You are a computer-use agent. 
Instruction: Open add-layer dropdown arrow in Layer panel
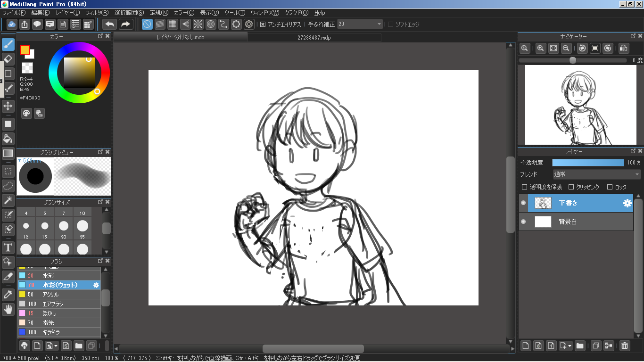click(x=570, y=346)
